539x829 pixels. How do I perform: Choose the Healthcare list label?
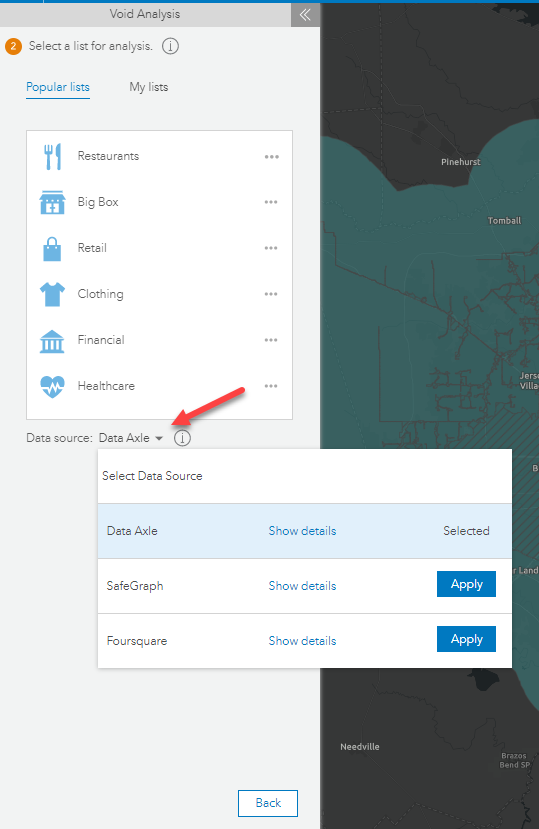tap(106, 386)
